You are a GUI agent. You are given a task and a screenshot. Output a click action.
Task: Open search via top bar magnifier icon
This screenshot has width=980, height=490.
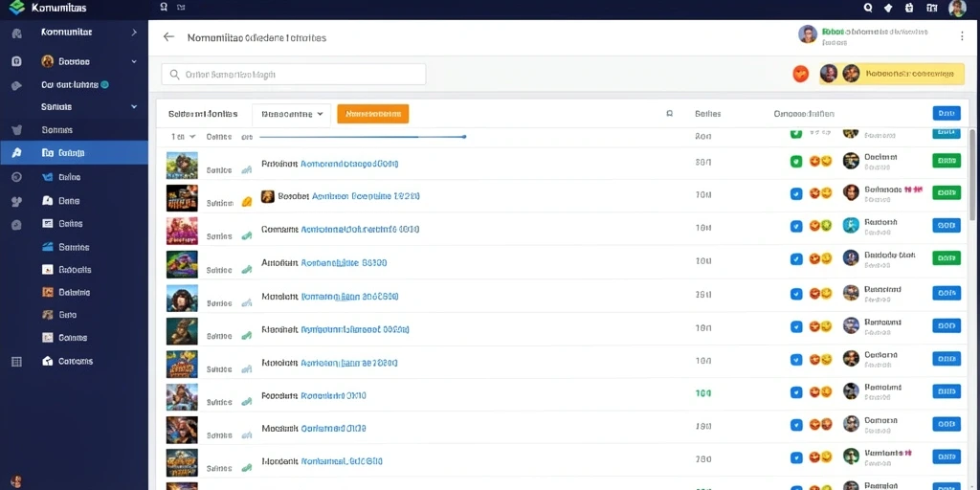pyautogui.click(x=867, y=8)
